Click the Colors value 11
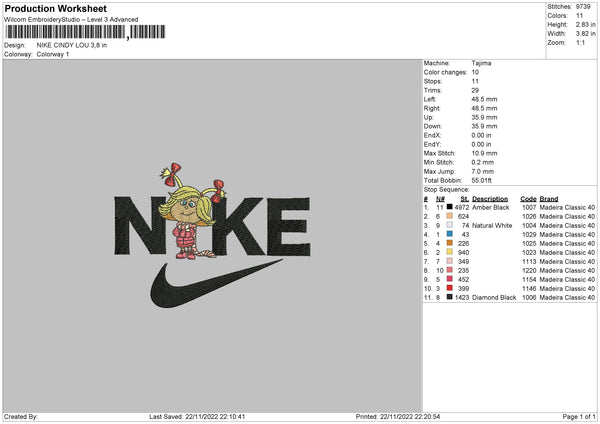600x424 pixels. [x=579, y=16]
